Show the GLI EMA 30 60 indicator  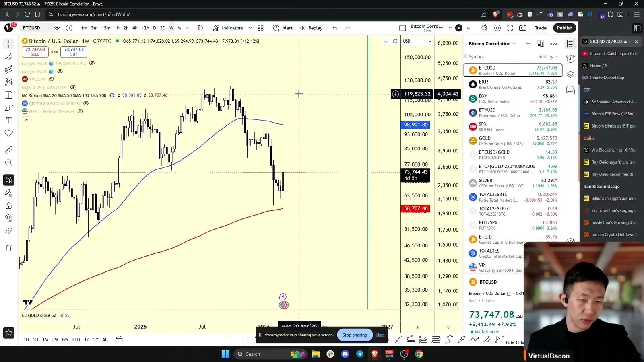point(73,87)
